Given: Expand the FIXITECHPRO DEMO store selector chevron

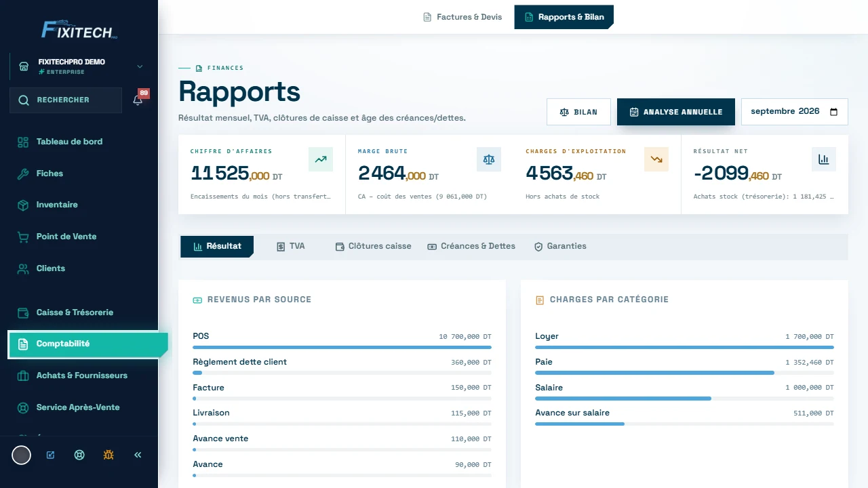Looking at the screenshot, I should (x=140, y=66).
